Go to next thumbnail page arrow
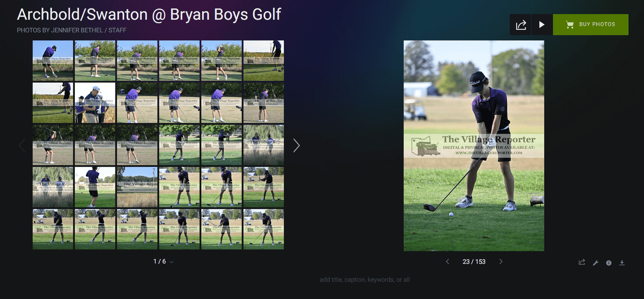 click(x=297, y=145)
